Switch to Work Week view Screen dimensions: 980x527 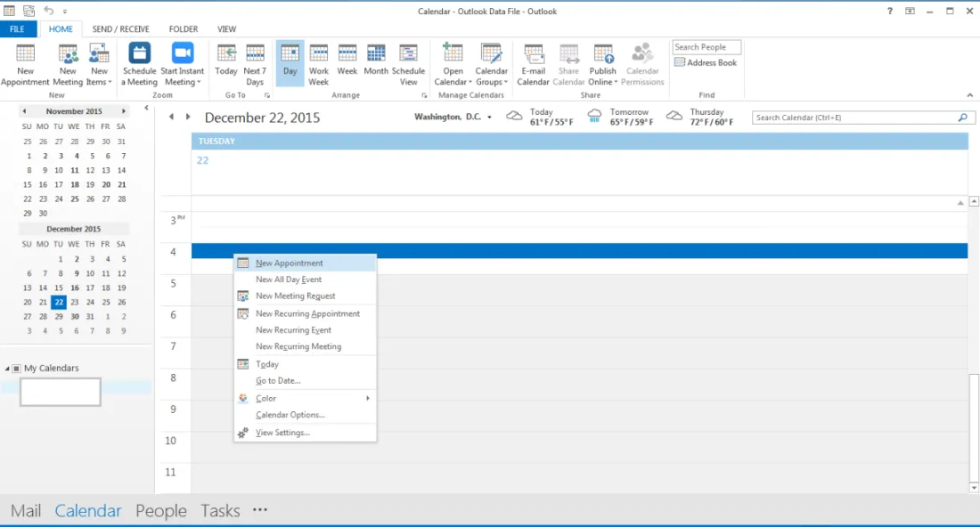click(318, 64)
